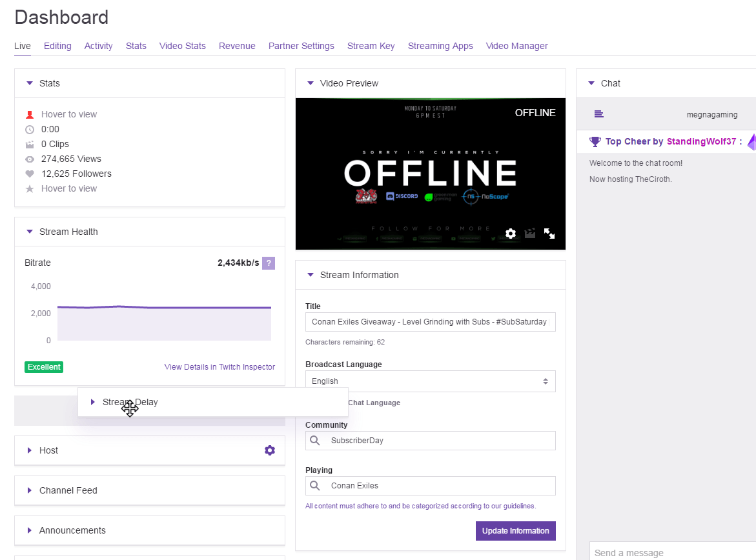Click the clip editor clapperboard icon in preview
Image resolution: width=756 pixels, height=560 pixels.
click(530, 234)
